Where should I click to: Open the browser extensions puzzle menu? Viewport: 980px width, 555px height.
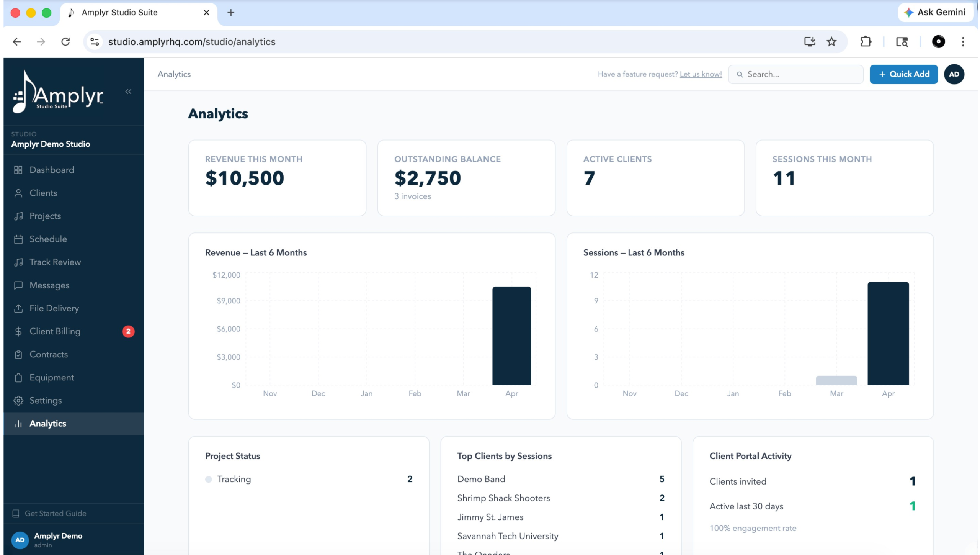[866, 41]
